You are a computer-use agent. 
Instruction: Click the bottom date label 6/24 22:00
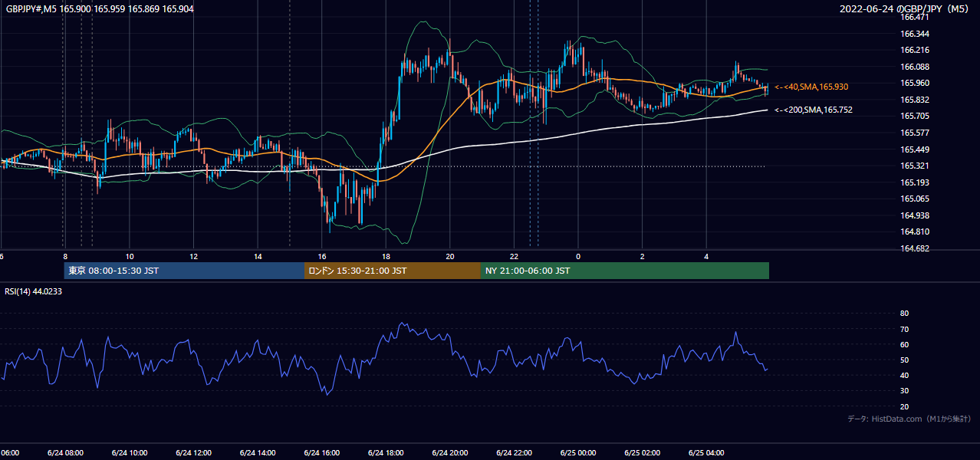tap(514, 453)
